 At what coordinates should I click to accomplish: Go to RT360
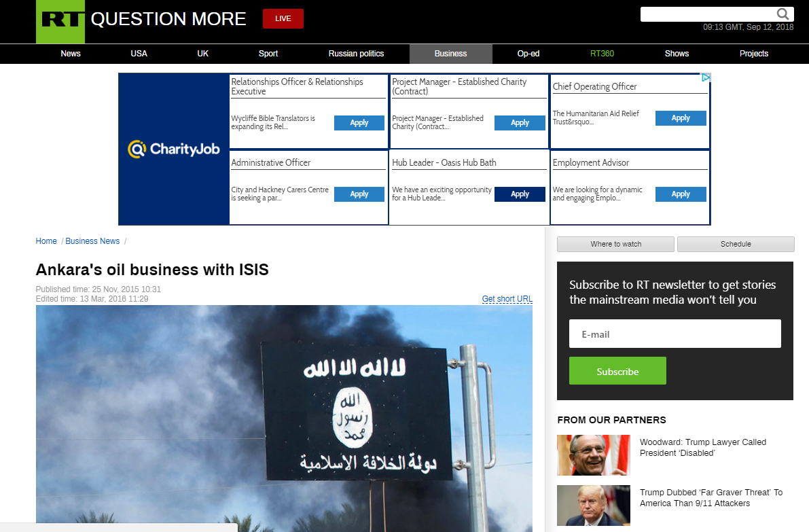click(602, 54)
